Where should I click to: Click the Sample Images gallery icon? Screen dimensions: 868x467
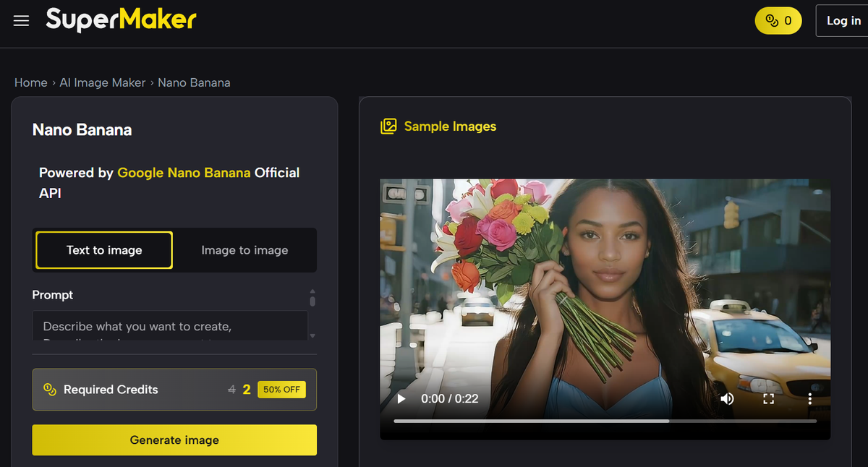click(x=388, y=127)
